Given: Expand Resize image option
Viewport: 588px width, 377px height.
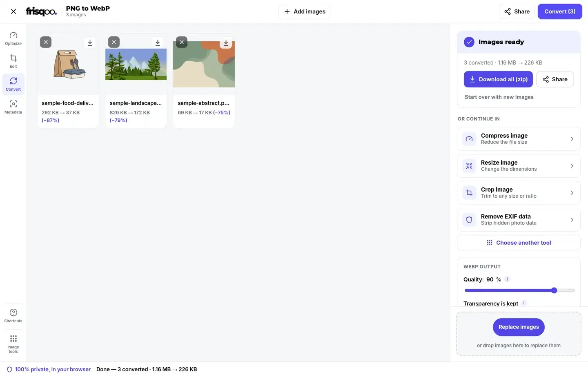Looking at the screenshot, I should 519,166.
